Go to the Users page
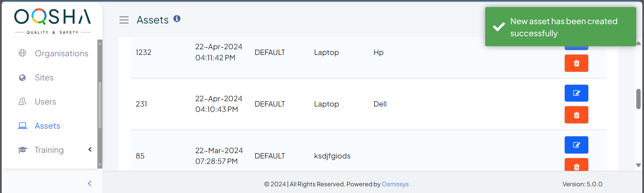 (45, 102)
